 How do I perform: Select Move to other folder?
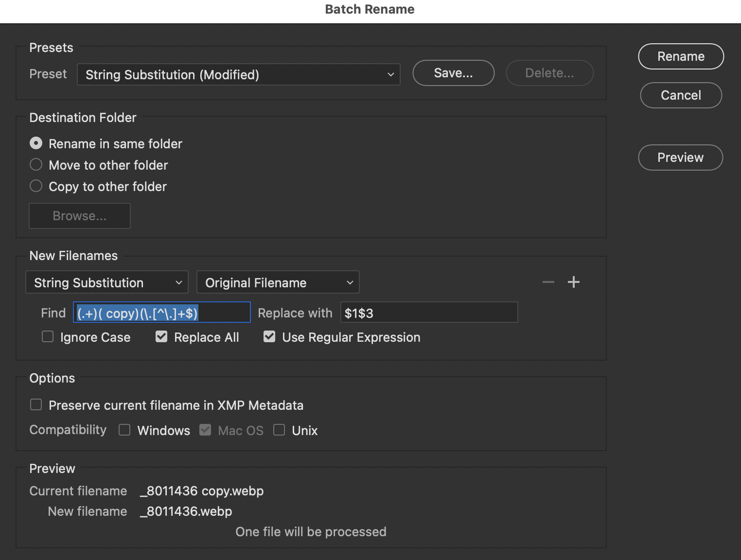(x=36, y=164)
